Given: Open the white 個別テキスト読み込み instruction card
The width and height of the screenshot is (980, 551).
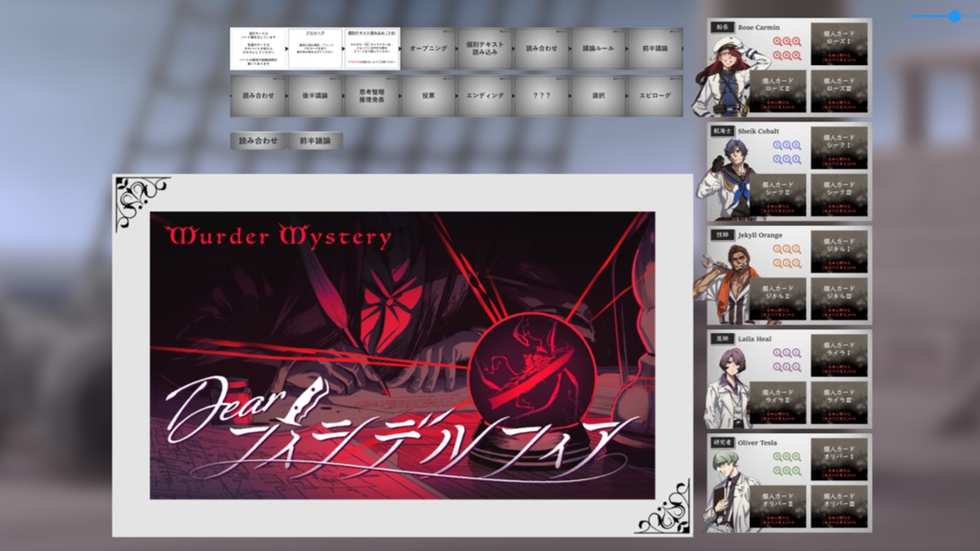Looking at the screenshot, I should [371, 48].
